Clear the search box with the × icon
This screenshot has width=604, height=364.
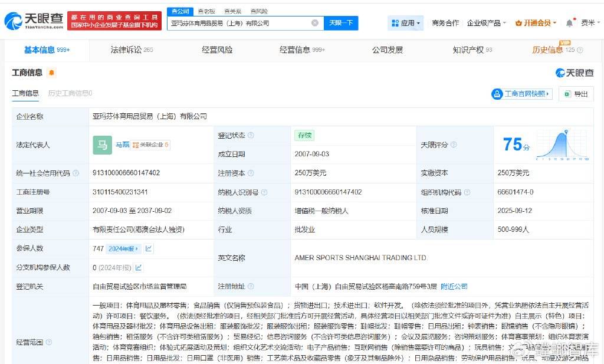(x=315, y=22)
